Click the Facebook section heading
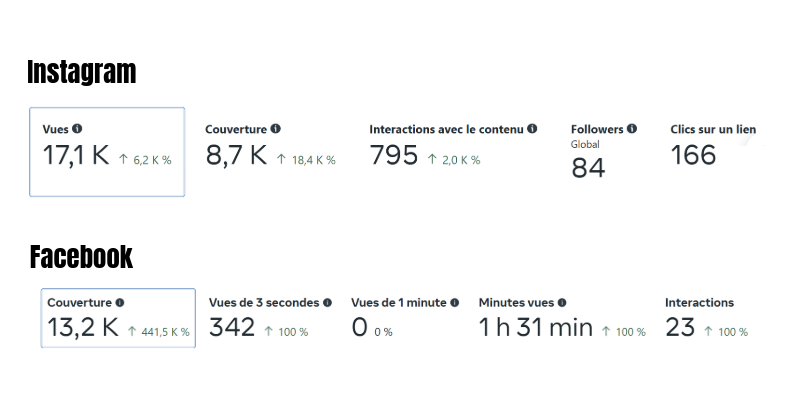This screenshot has height=400, width=800. tap(81, 256)
